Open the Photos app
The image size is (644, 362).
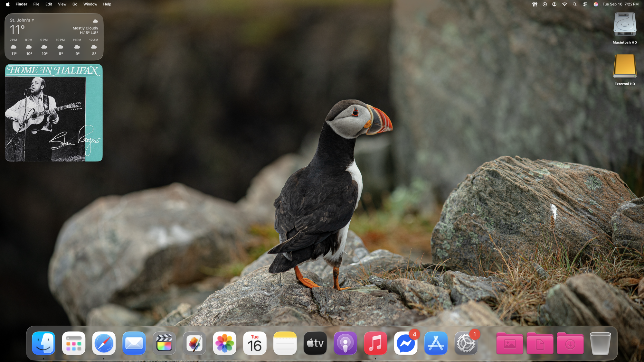pos(224,343)
